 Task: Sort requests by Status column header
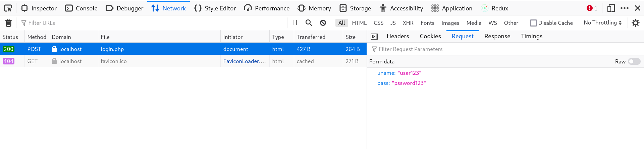pyautogui.click(x=10, y=37)
